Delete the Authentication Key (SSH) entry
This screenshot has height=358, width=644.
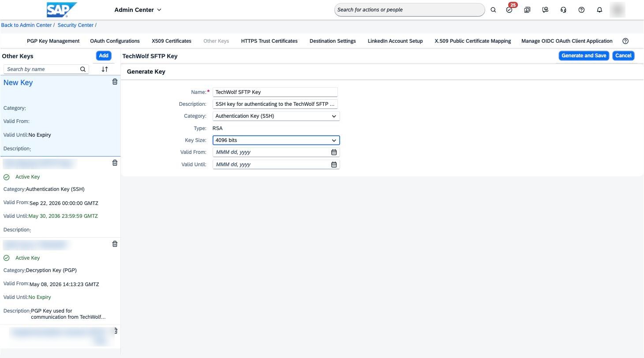pyautogui.click(x=115, y=163)
